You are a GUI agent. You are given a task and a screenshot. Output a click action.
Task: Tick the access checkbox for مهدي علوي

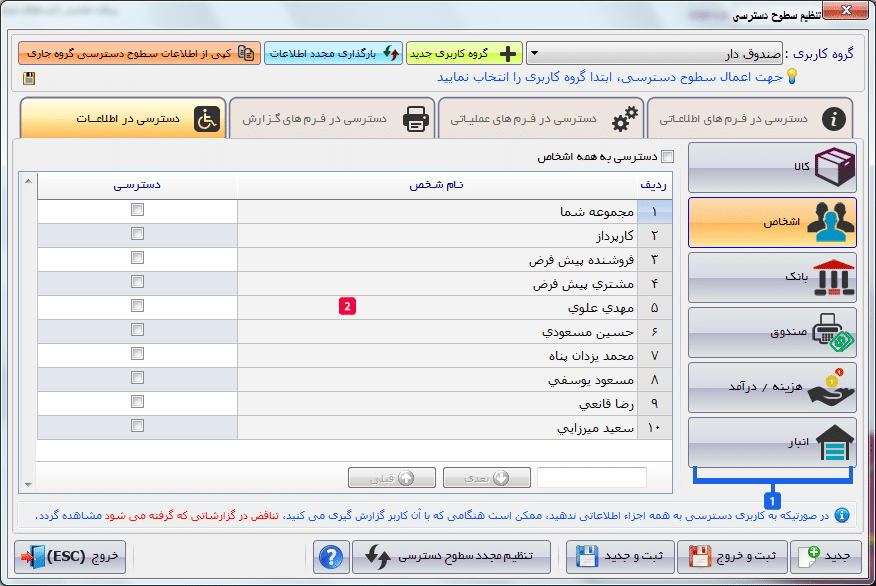click(x=137, y=306)
